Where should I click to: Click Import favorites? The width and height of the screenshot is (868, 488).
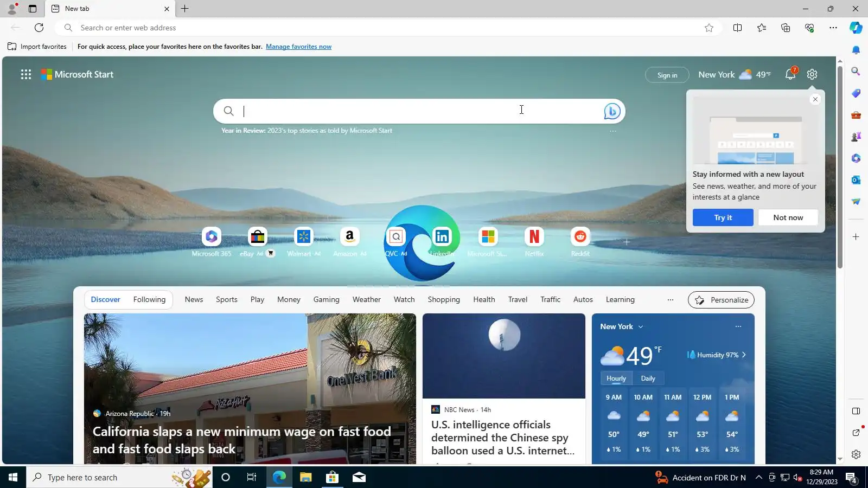tap(37, 47)
